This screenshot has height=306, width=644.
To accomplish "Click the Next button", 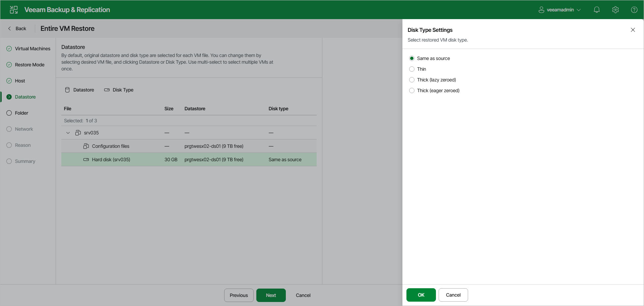I will click(271, 295).
